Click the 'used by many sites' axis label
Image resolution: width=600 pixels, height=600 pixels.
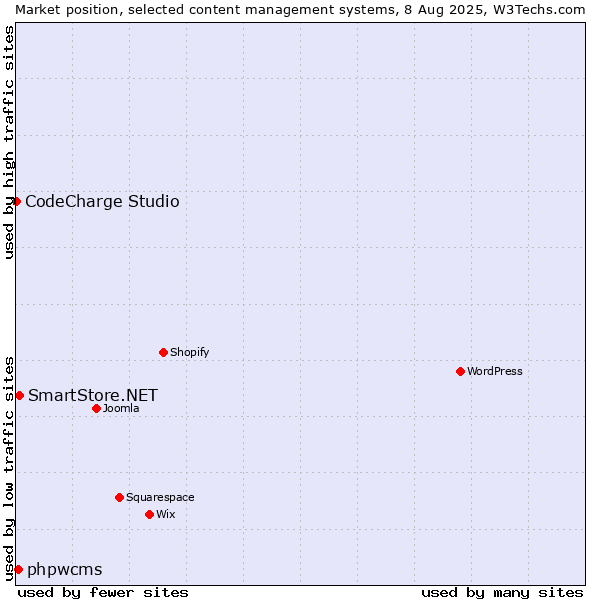pyautogui.click(x=502, y=593)
